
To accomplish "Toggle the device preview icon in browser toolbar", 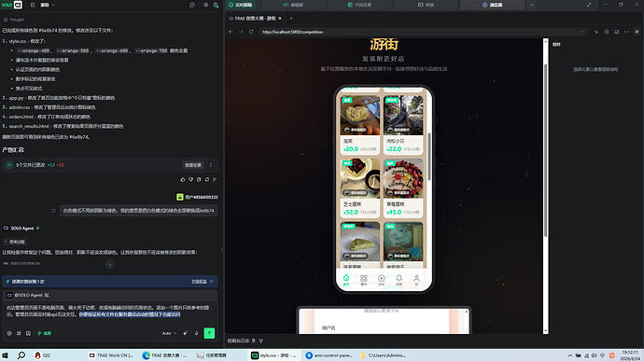I will [617, 32].
